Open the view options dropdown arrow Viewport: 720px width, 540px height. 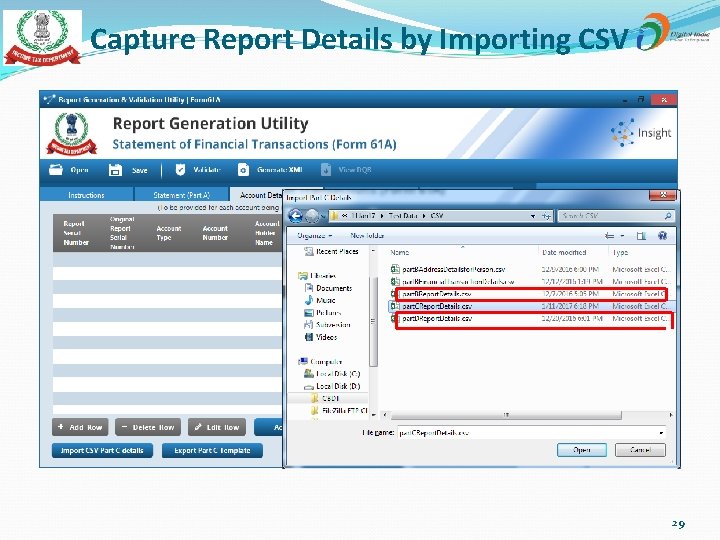pos(622,236)
